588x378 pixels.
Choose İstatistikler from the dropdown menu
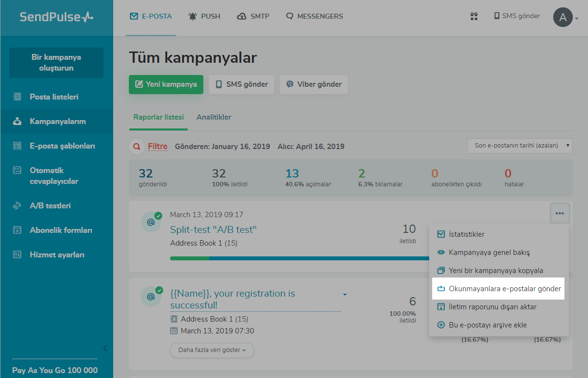coord(499,234)
